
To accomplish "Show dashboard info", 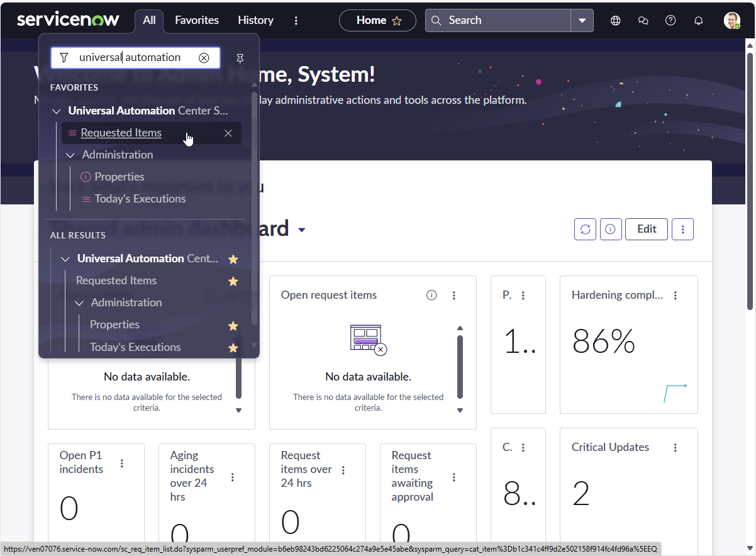I will point(610,229).
